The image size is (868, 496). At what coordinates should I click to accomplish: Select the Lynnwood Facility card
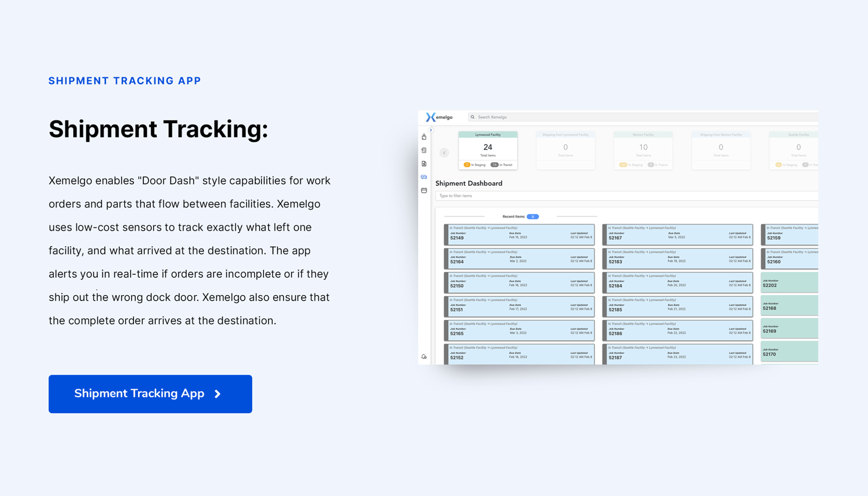(x=488, y=150)
